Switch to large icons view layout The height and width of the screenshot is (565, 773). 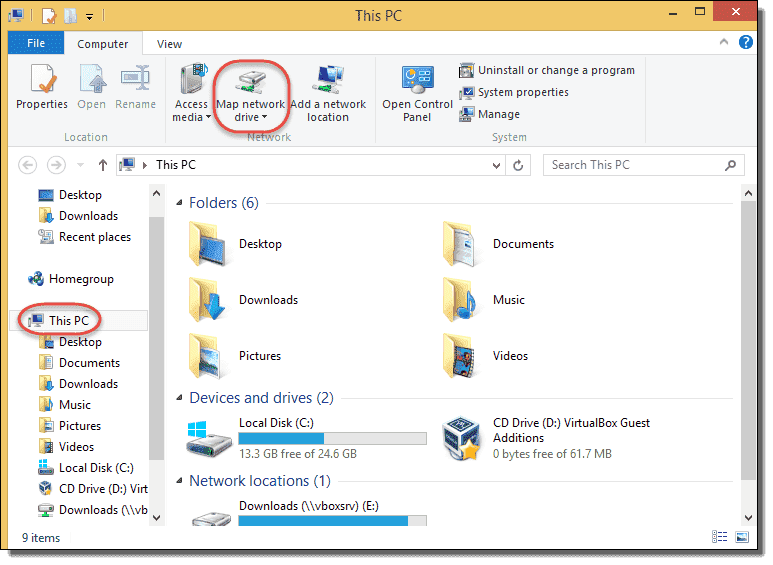742,537
